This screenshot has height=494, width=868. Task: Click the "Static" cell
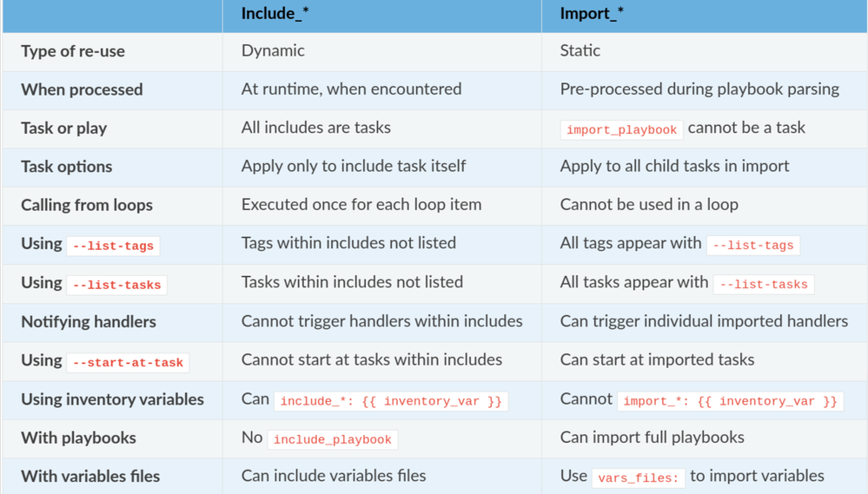pos(580,50)
